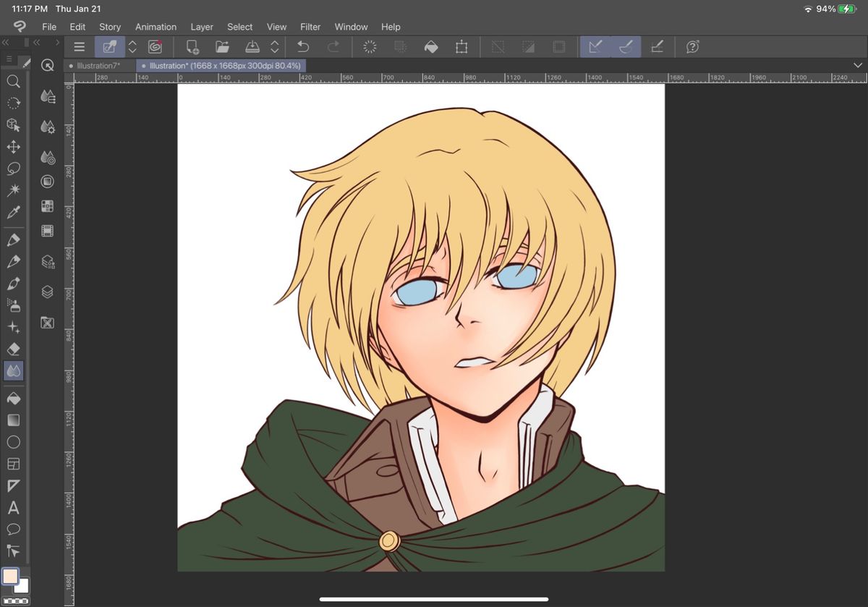This screenshot has width=868, height=607.
Task: Select the Figure circle tool
Action: 13,441
